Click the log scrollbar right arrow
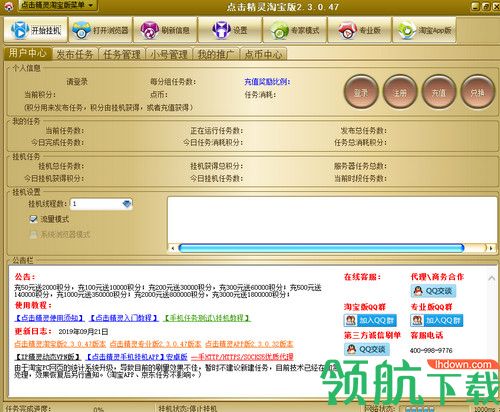 click(491, 248)
